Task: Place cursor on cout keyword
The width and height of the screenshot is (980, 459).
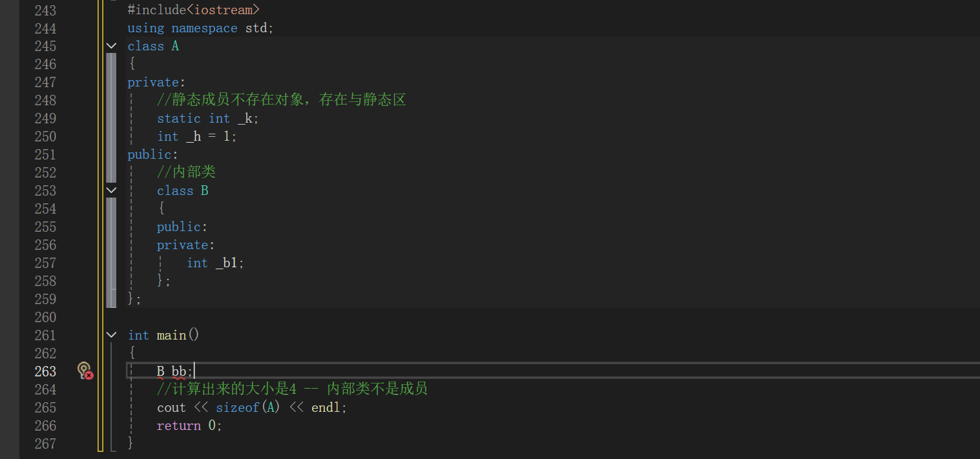Action: click(x=171, y=407)
